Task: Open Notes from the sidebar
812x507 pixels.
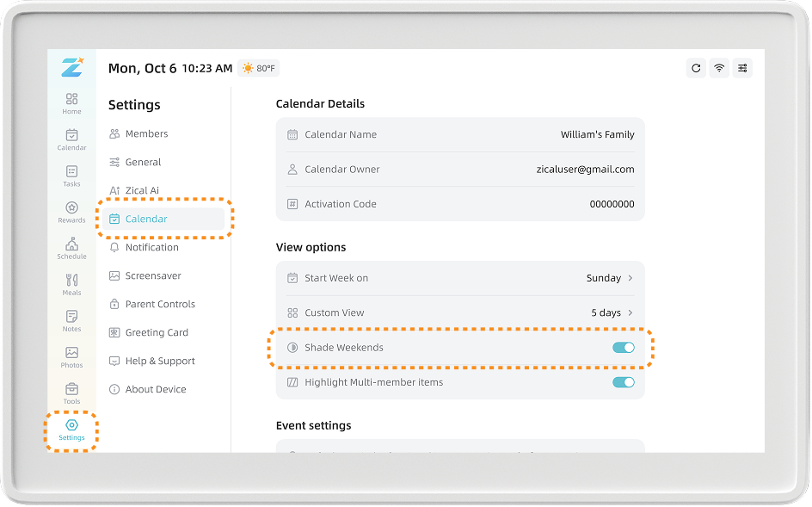Action: tap(71, 321)
